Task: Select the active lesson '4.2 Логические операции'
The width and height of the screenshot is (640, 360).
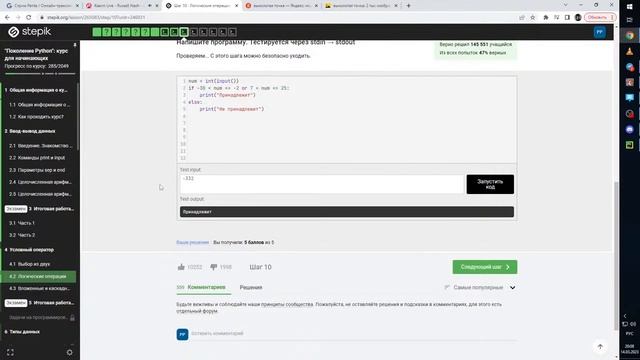Action: pyautogui.click(x=39, y=276)
